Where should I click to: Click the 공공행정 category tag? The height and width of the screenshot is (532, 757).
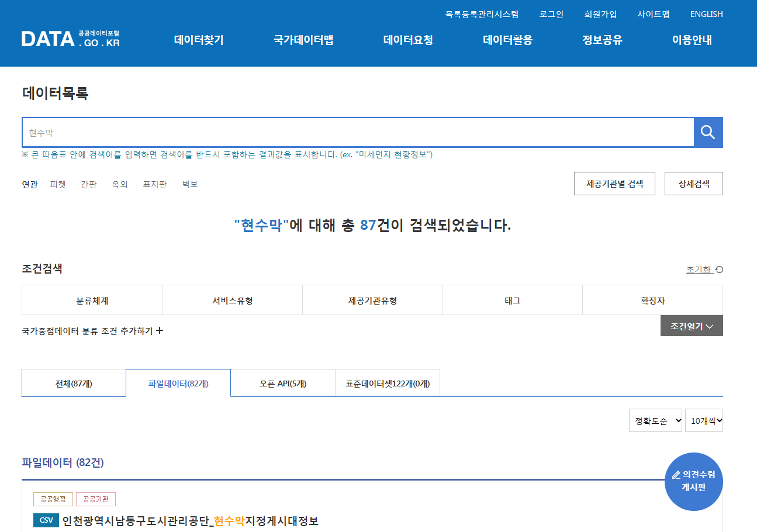53,499
